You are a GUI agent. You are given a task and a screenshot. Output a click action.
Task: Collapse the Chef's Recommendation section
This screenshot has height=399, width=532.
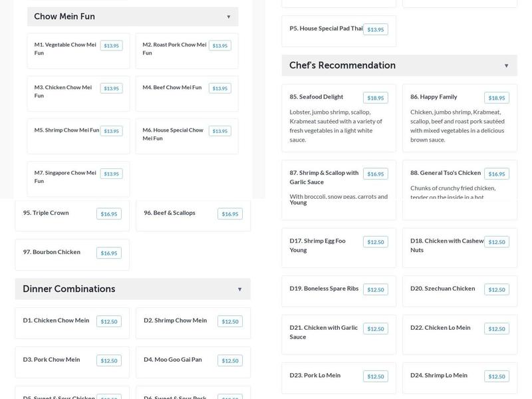(x=506, y=66)
